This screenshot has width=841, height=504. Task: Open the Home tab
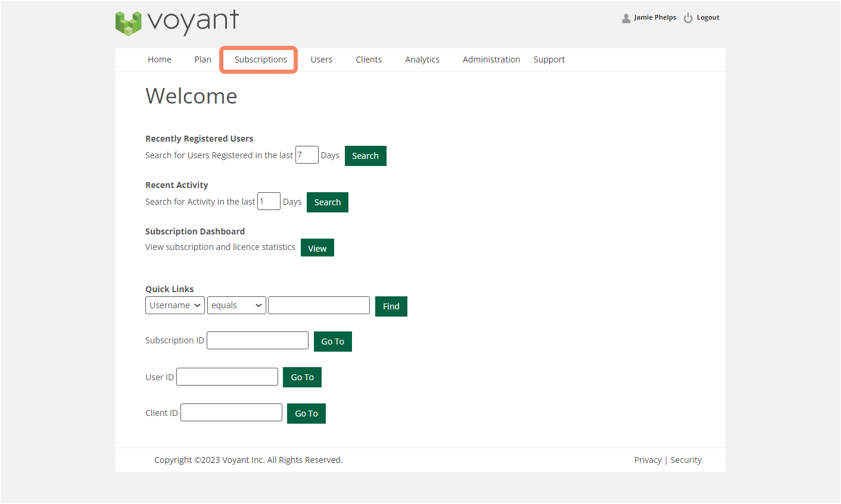tap(160, 60)
